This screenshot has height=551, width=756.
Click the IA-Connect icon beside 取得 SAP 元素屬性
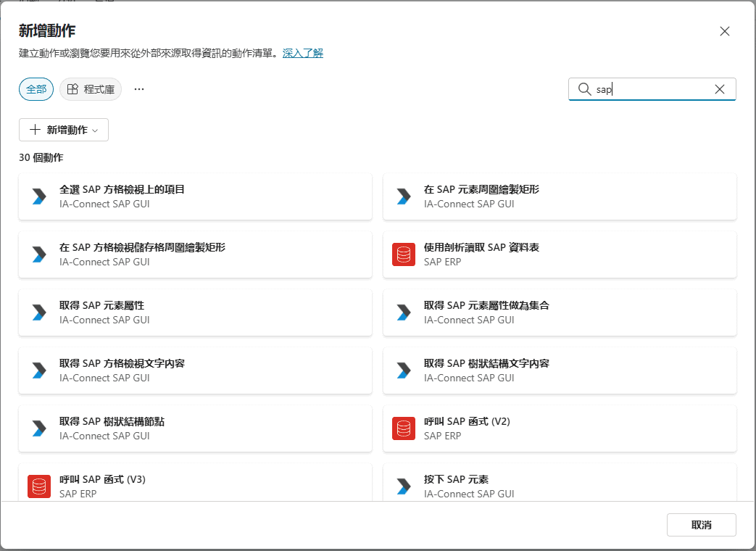[39, 312]
